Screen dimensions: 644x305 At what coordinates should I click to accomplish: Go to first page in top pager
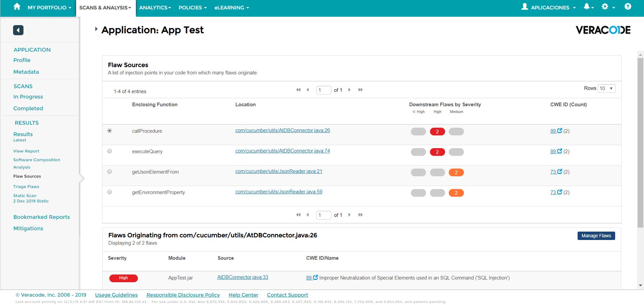tap(298, 90)
